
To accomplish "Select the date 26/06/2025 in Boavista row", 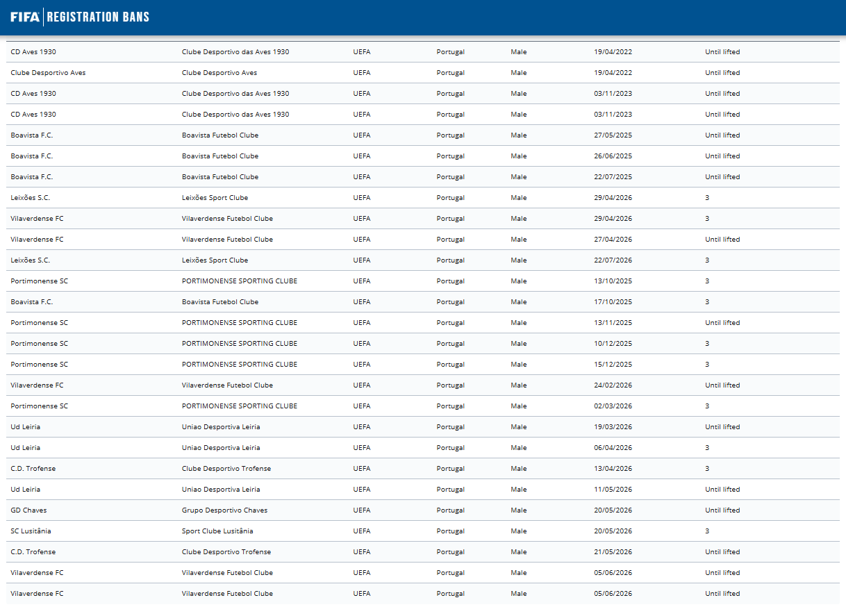I will pyautogui.click(x=613, y=156).
